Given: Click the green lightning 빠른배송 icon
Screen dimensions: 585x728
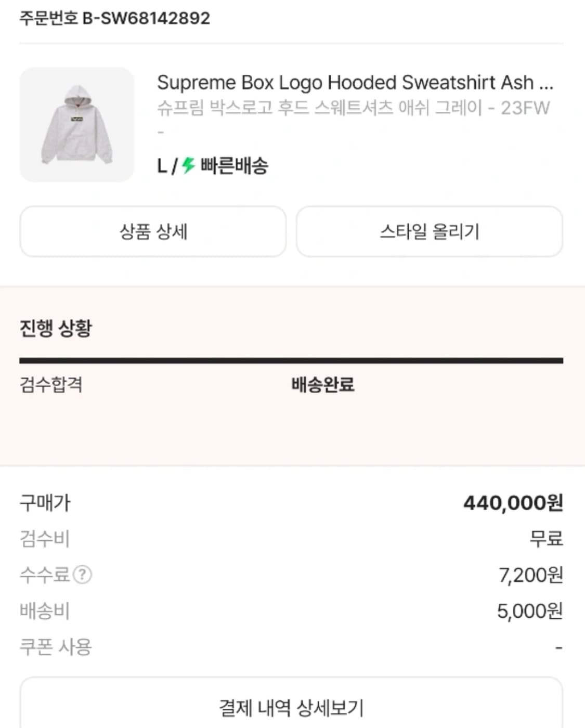Looking at the screenshot, I should point(188,166).
